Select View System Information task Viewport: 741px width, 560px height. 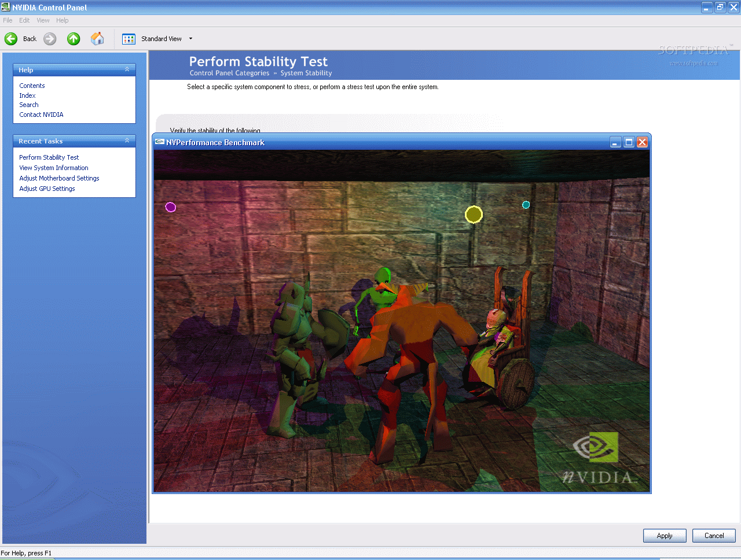click(54, 168)
